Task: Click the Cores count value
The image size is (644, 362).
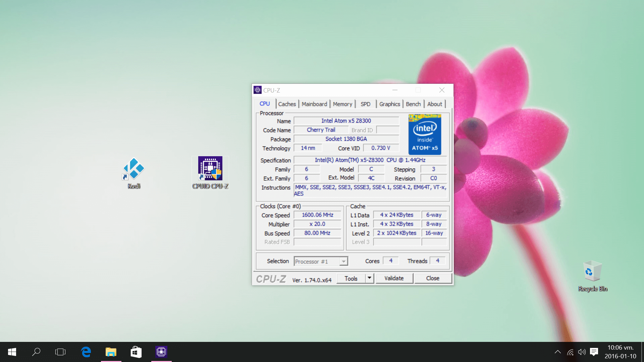Action: pyautogui.click(x=391, y=260)
